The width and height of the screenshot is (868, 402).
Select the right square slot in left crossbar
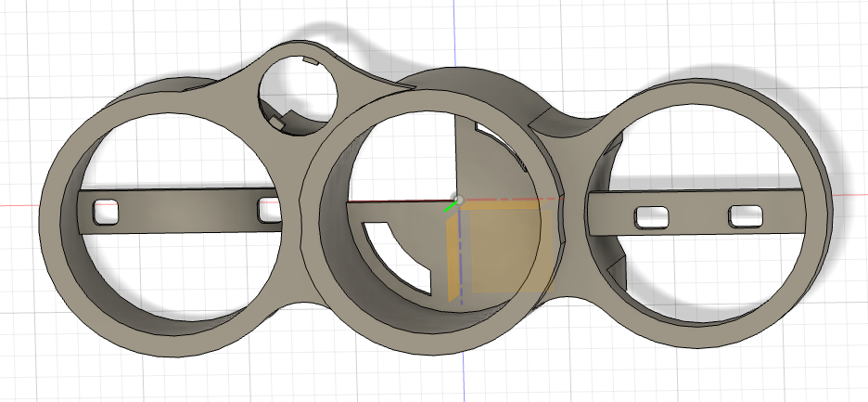[269, 211]
